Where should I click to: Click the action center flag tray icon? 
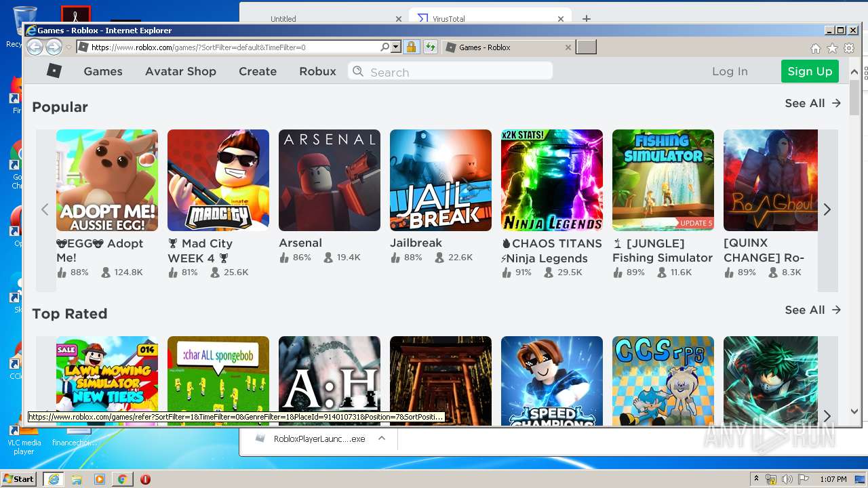click(x=804, y=479)
